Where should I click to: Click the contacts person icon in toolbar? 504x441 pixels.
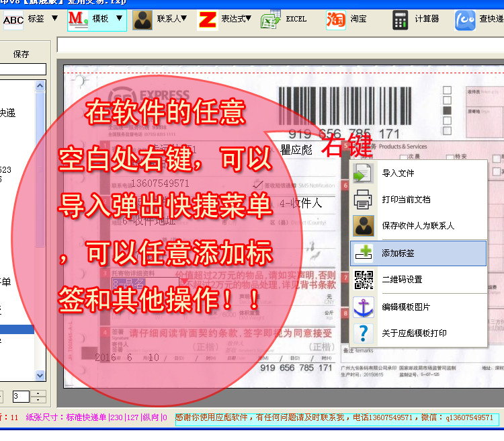click(x=142, y=20)
